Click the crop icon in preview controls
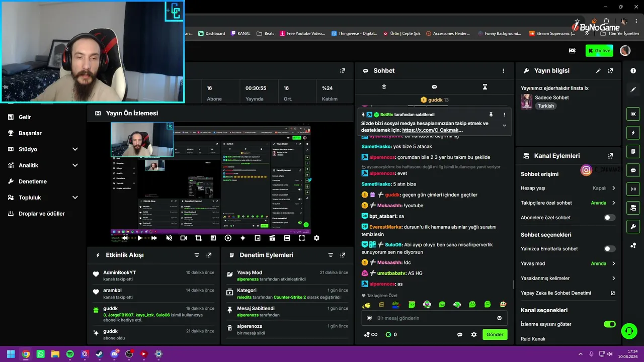644x362 pixels. (198, 238)
